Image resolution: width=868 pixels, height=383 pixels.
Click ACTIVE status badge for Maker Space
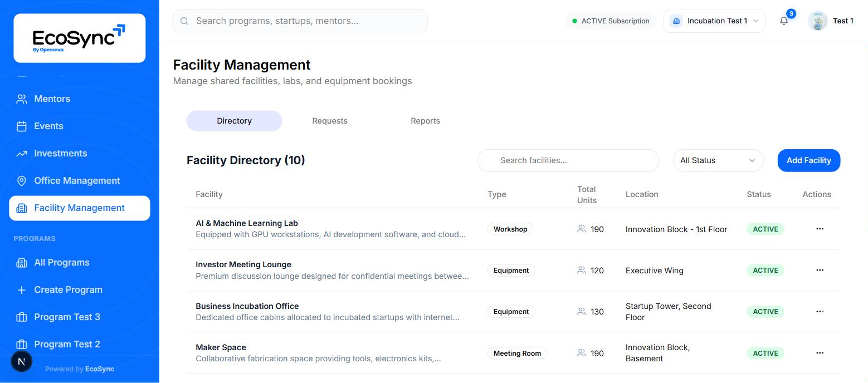coord(765,353)
